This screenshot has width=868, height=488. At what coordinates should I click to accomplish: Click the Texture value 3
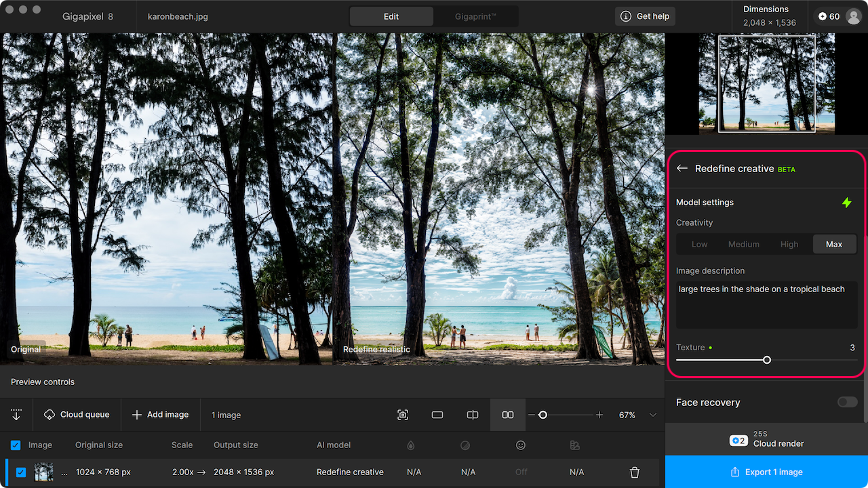pos(852,347)
